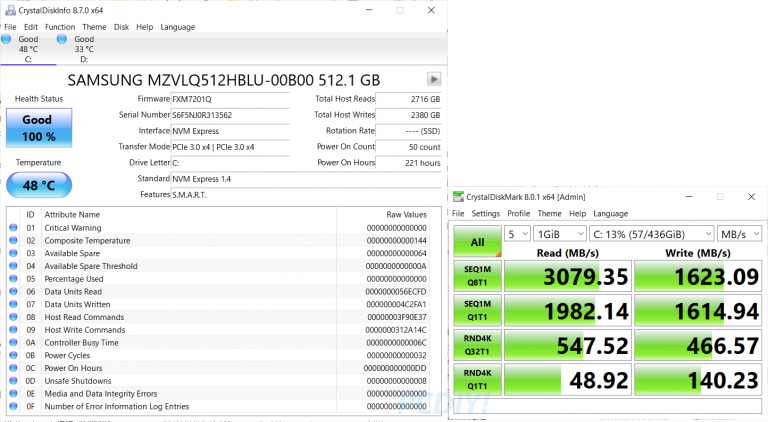Click status circle icon for drive D:
The image size is (768, 422).
click(x=62, y=39)
